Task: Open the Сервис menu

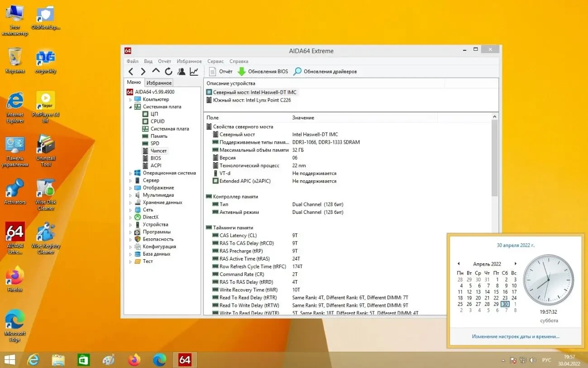Action: tap(215, 61)
